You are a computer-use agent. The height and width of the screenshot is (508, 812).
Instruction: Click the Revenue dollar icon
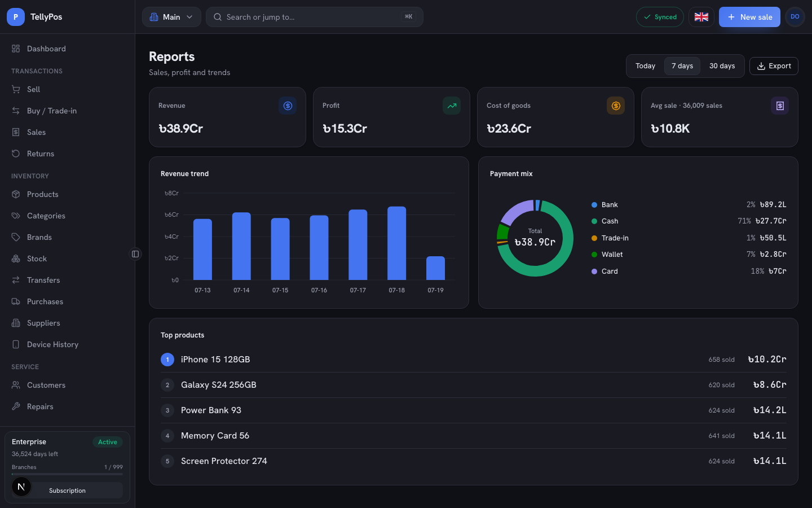[288, 106]
